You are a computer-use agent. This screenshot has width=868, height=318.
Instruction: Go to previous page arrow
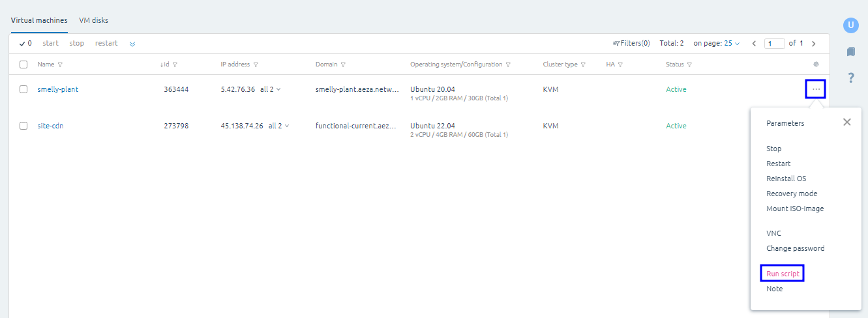(x=755, y=44)
